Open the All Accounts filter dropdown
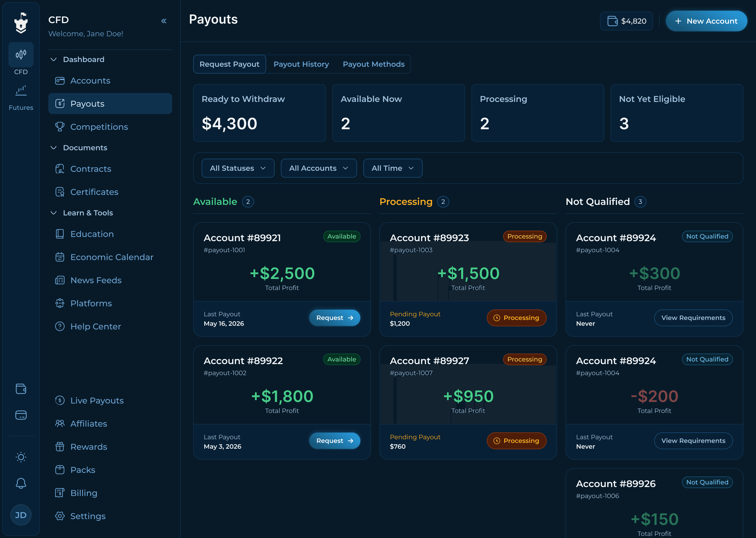 pos(318,168)
